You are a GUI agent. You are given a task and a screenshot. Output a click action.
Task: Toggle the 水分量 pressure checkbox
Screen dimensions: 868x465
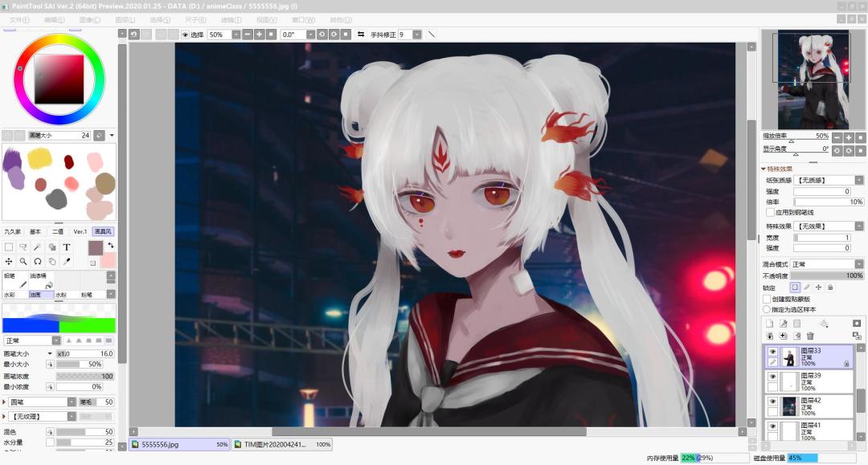click(50, 443)
